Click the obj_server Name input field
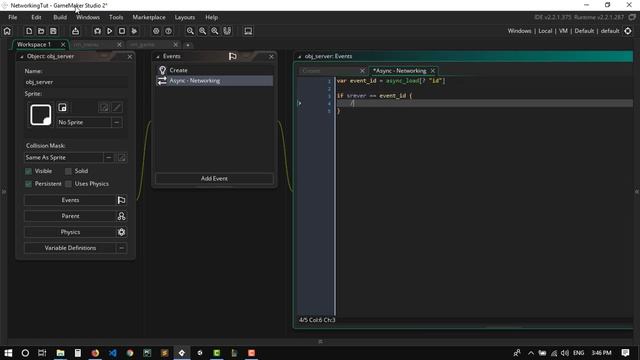 pos(76,82)
